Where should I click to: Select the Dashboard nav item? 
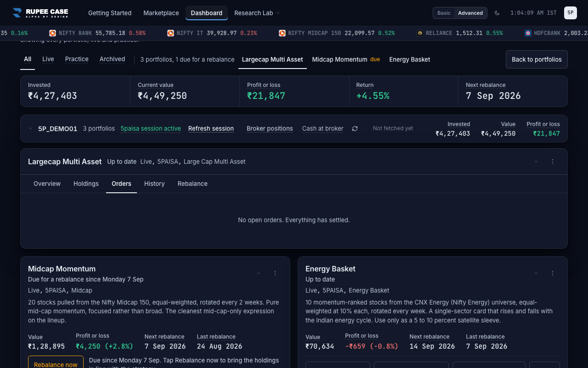[207, 13]
